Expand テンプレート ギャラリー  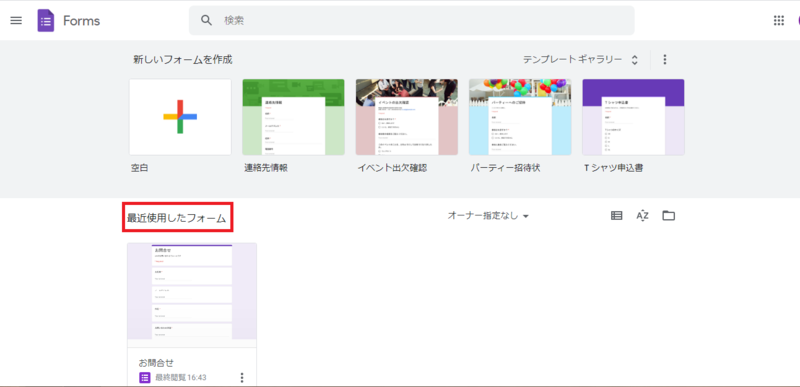[581, 60]
